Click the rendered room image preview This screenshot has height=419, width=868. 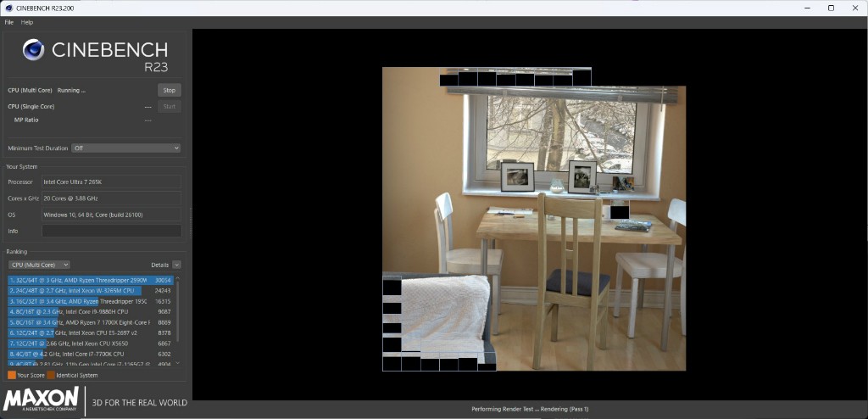534,221
